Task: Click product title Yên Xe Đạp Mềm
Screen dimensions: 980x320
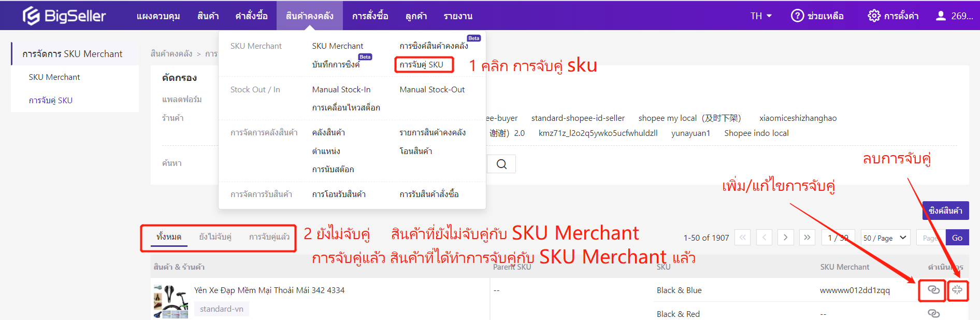Action: tap(269, 290)
